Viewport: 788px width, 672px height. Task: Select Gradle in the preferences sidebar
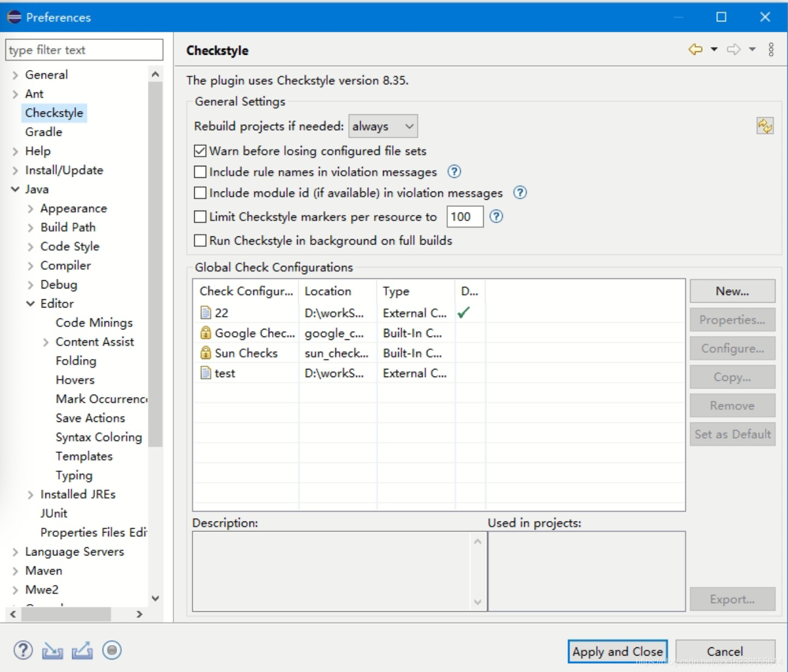43,132
